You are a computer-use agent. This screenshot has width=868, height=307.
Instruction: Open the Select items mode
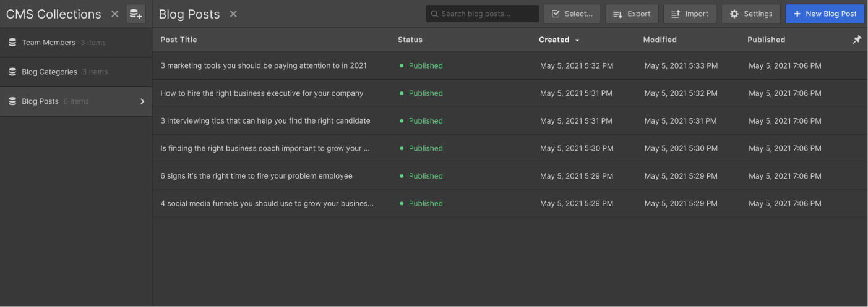[x=572, y=14]
